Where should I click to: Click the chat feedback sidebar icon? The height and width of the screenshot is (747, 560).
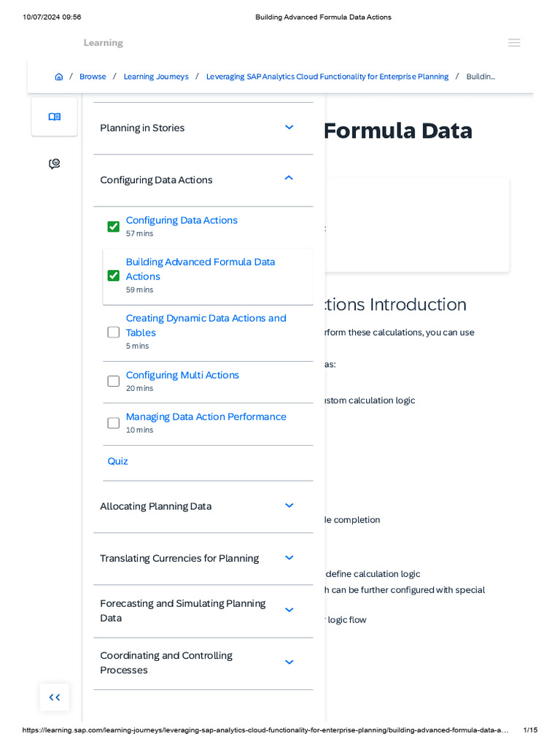click(x=55, y=164)
